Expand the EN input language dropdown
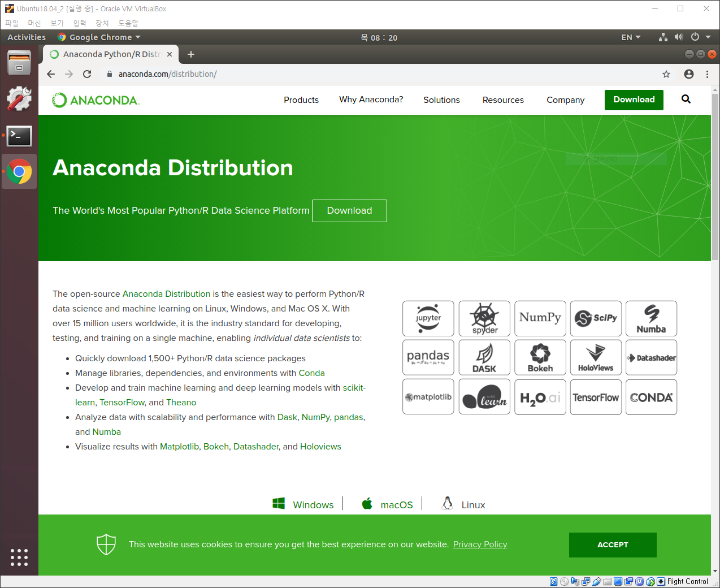 click(x=631, y=37)
